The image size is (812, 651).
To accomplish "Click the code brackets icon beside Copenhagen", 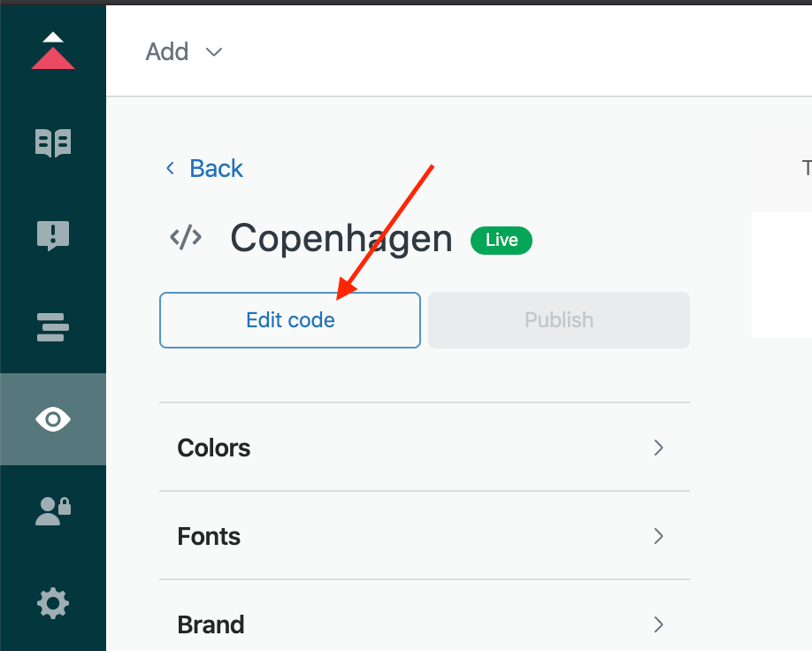I will 186,238.
